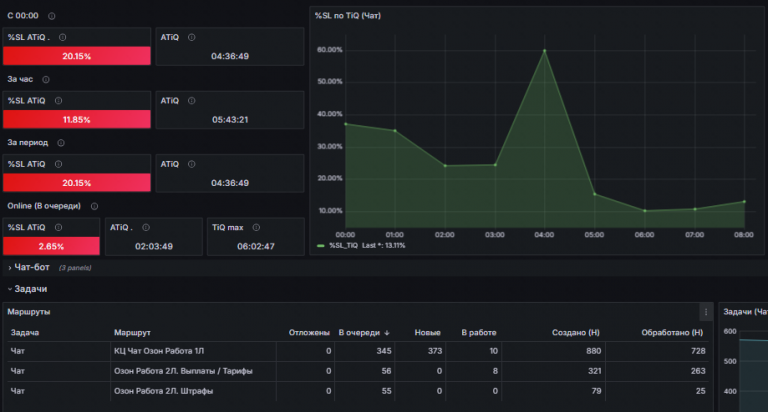Click the %SL по TiQ (Чат) panel title
Viewport: 768px width, 412px height.
(347, 16)
